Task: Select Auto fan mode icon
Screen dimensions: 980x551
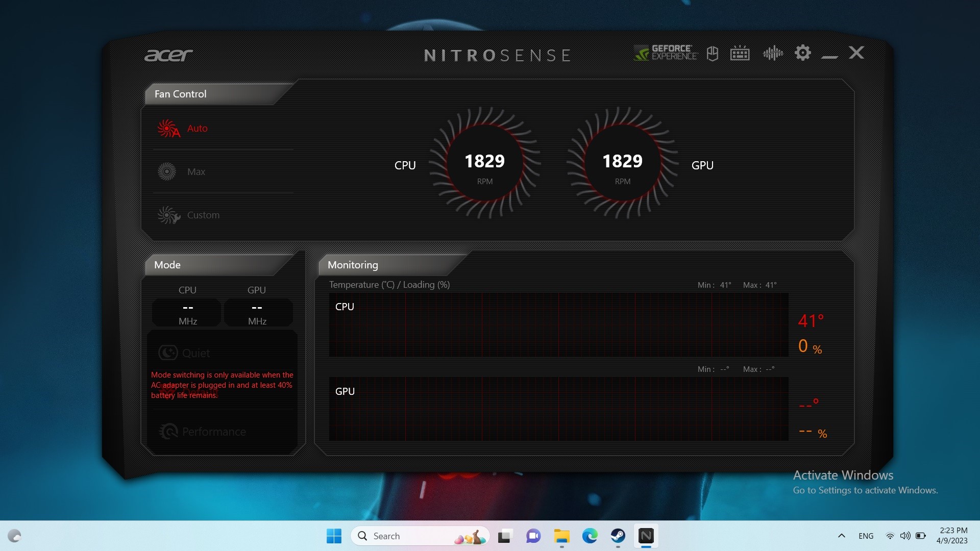Action: click(168, 129)
